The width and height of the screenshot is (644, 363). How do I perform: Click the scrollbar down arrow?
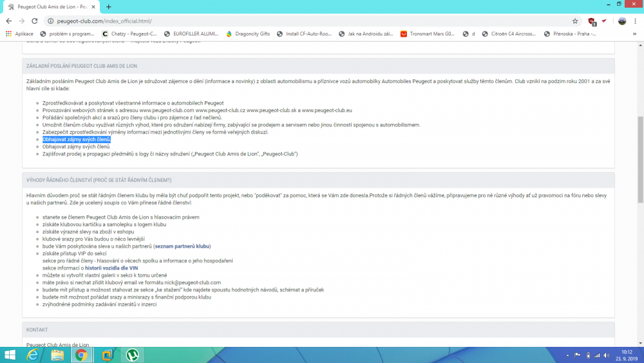tap(640, 343)
